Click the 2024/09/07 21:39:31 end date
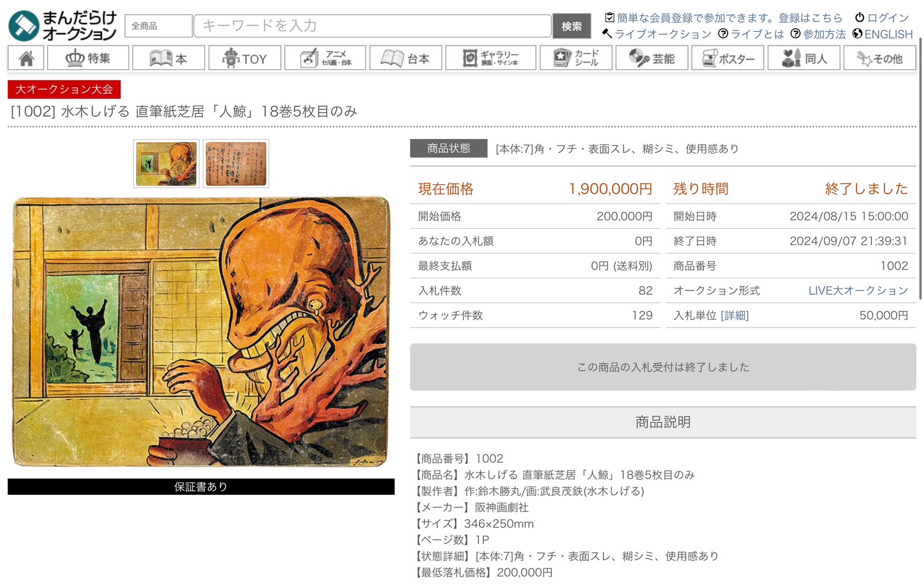 click(x=849, y=241)
